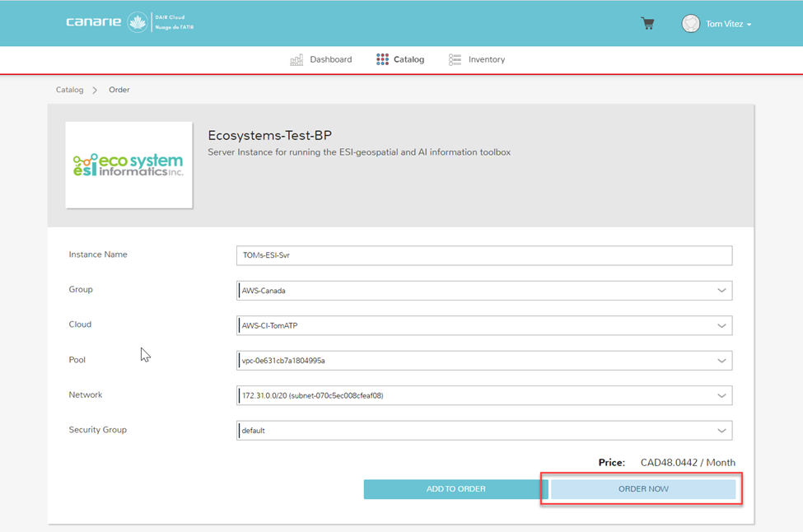803x532 pixels.
Task: Click the ORDER NOW button
Action: [642, 489]
